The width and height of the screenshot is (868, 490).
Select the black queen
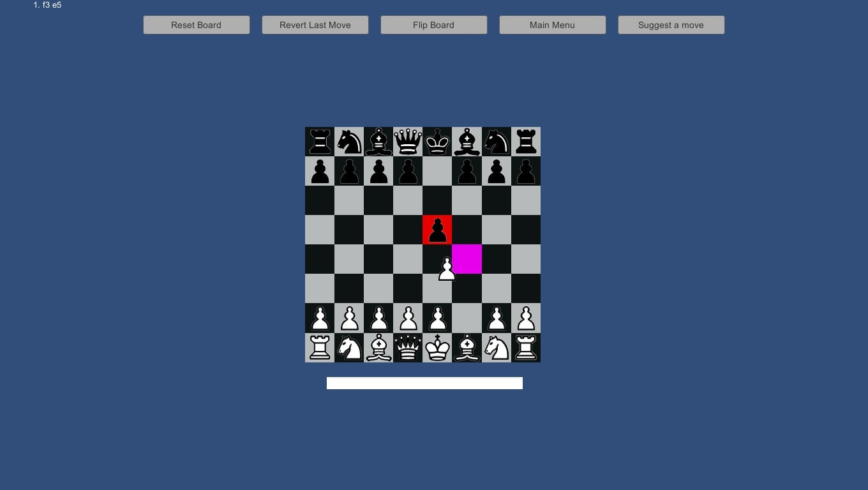(408, 142)
